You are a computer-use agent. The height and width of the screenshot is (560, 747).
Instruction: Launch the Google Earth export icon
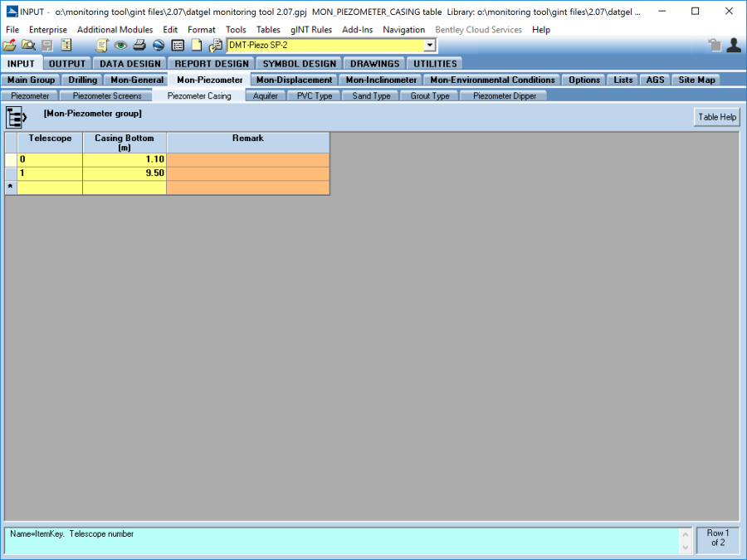coord(158,46)
